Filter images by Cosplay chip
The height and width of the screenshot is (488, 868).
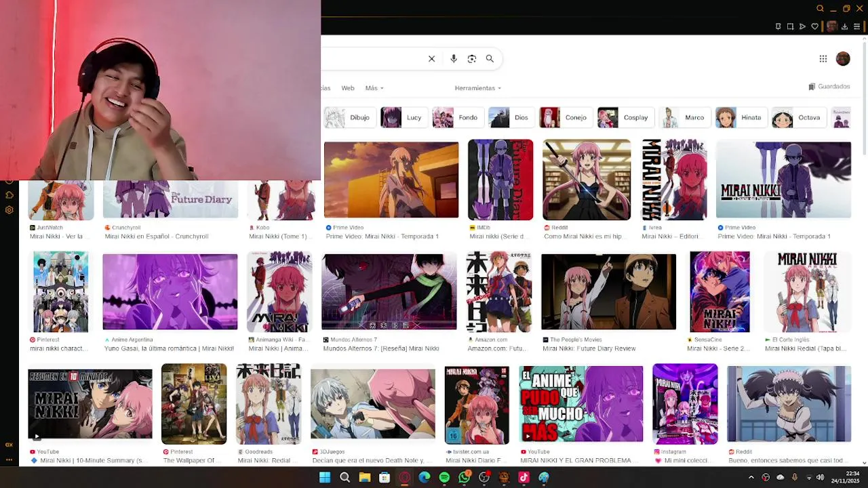625,117
